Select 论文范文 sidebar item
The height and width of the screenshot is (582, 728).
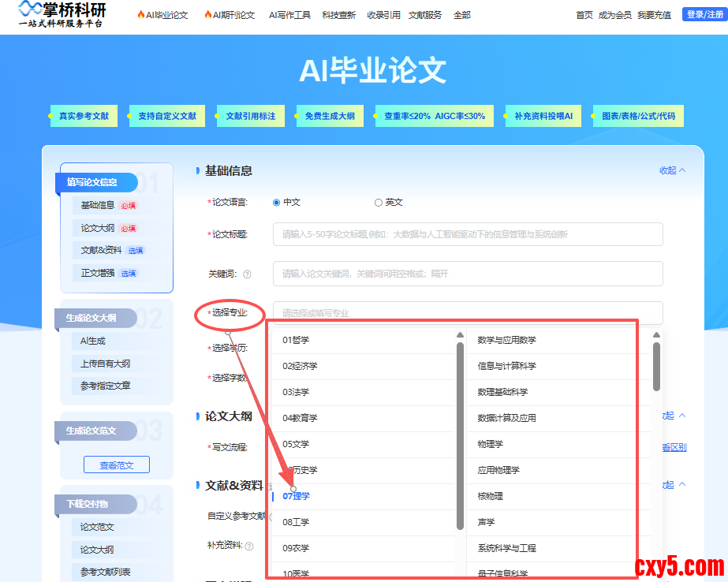pyautogui.click(x=97, y=528)
